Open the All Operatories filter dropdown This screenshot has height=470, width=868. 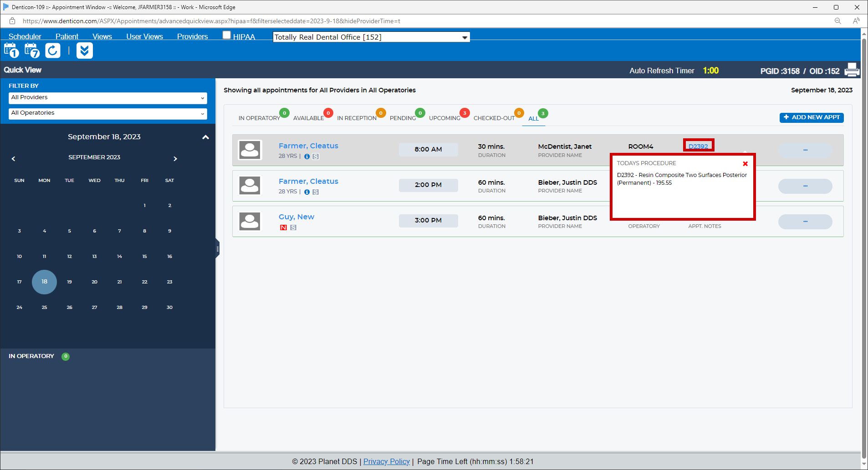[108, 113]
